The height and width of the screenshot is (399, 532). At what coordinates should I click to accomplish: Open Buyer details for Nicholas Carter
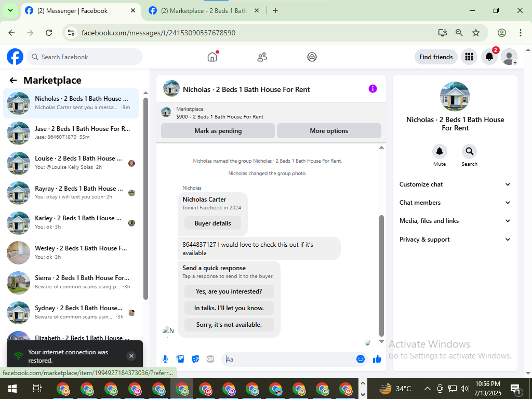pos(212,223)
